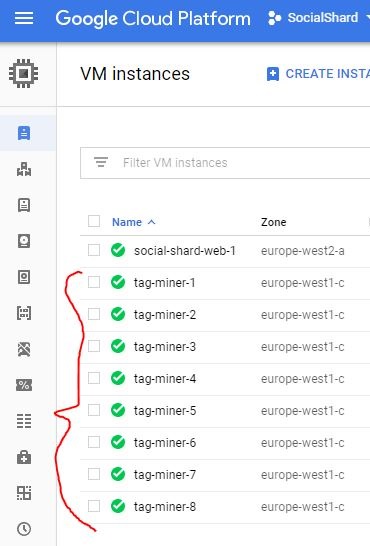Click the filter lines icon
The width and height of the screenshot is (370, 546).
tap(101, 162)
